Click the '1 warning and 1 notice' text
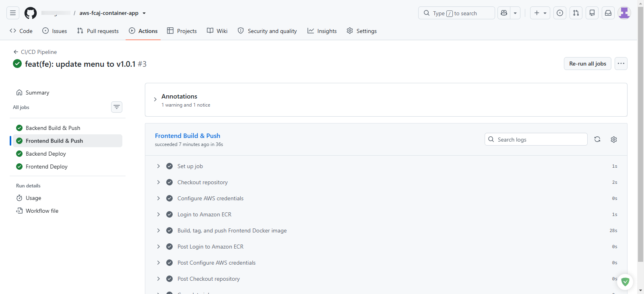Screen dimensions: 644x294 pos(186,105)
